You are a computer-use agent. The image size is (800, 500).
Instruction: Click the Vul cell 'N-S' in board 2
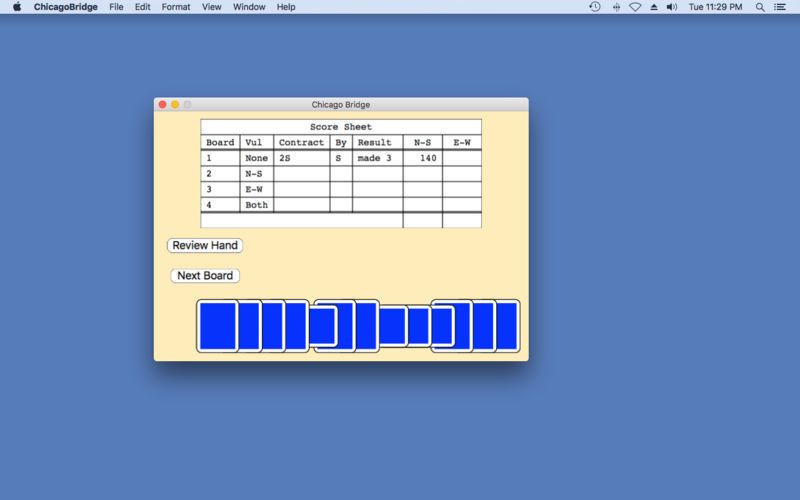coord(257,174)
